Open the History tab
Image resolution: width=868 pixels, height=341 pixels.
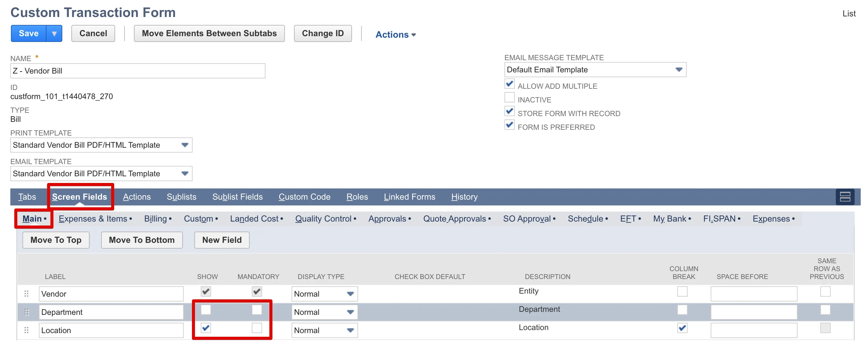point(464,197)
